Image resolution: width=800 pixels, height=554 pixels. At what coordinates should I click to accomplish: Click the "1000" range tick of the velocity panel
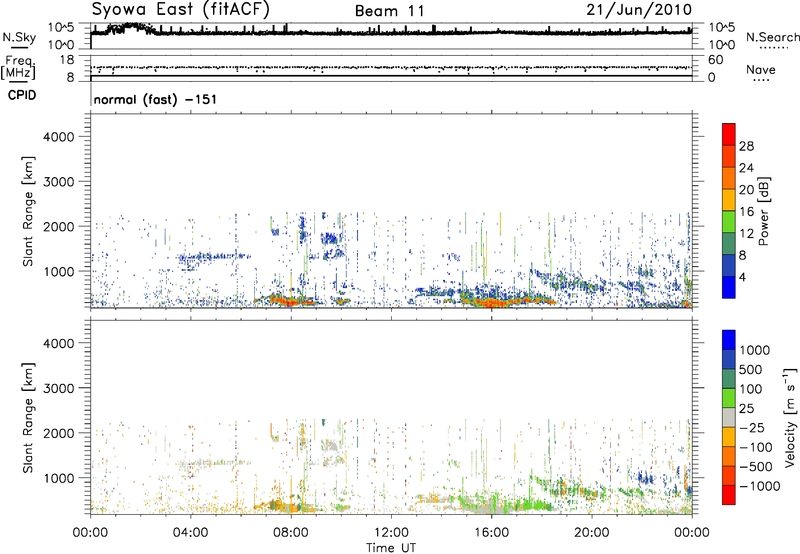[x=58, y=478]
